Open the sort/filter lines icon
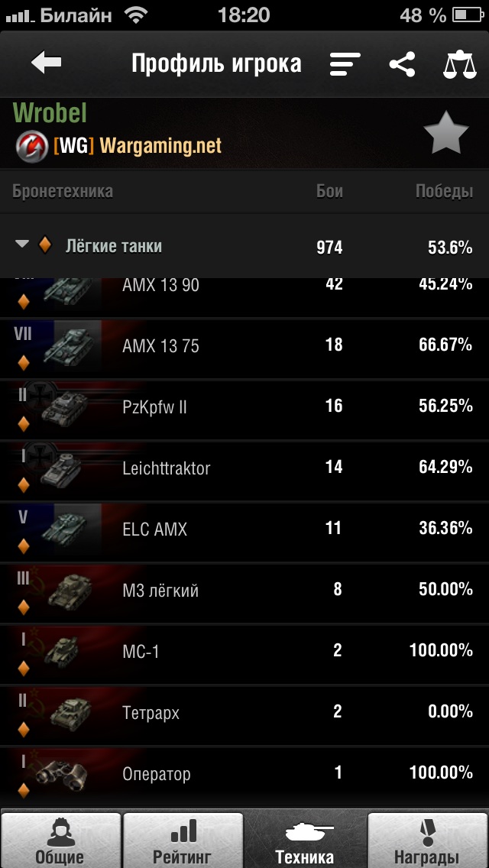489x868 pixels. click(345, 64)
